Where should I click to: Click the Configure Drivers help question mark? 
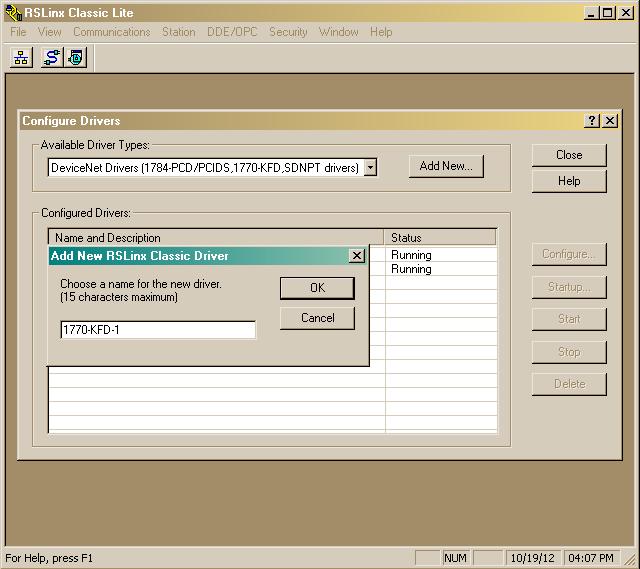[592, 120]
